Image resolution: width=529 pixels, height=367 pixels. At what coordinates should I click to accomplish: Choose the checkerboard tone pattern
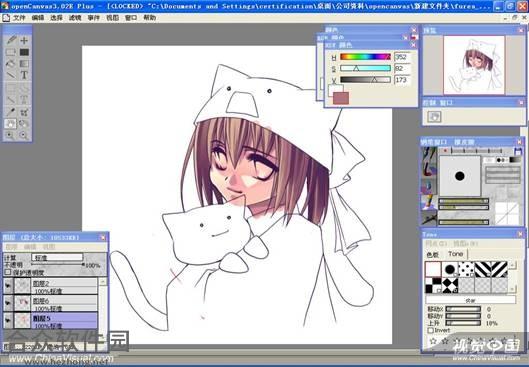click(433, 285)
